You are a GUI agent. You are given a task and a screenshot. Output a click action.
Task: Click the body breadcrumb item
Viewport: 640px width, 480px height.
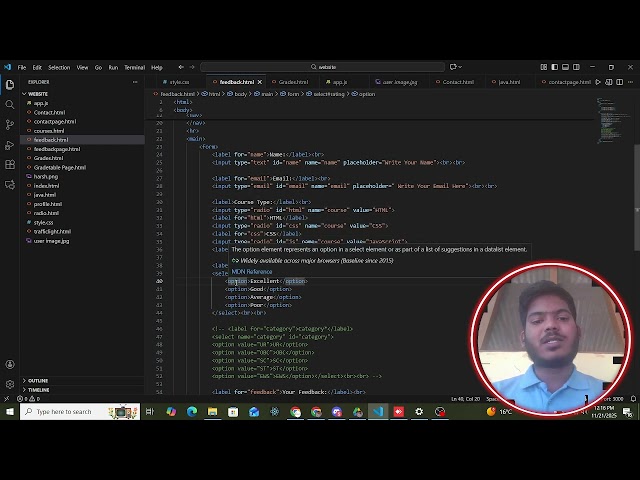coord(237,94)
